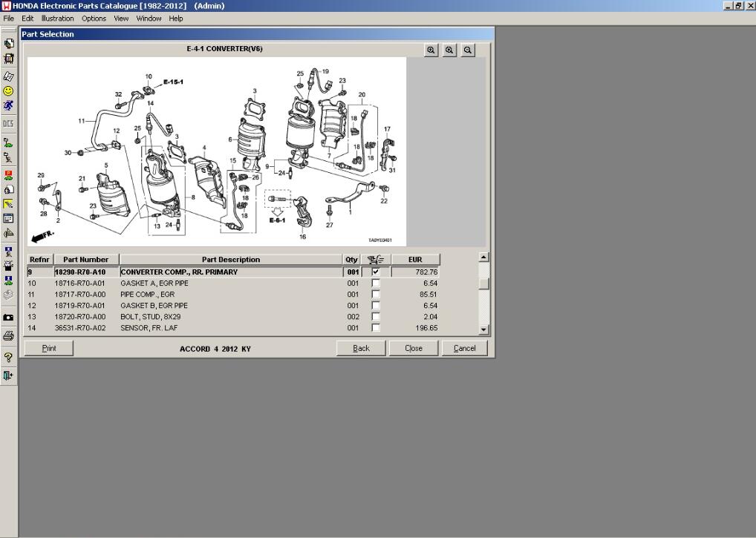The width and height of the screenshot is (756, 538).
Task: Click the EUR column header
Action: tap(415, 260)
